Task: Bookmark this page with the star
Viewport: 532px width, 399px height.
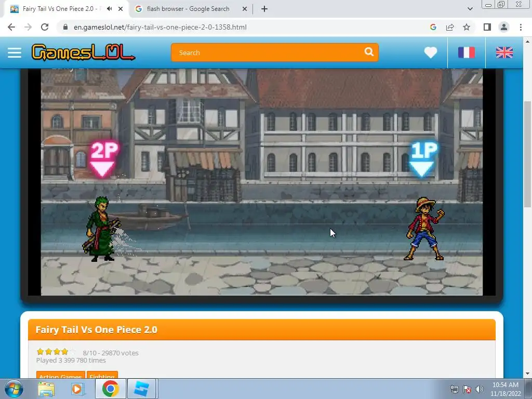Action: [x=467, y=27]
